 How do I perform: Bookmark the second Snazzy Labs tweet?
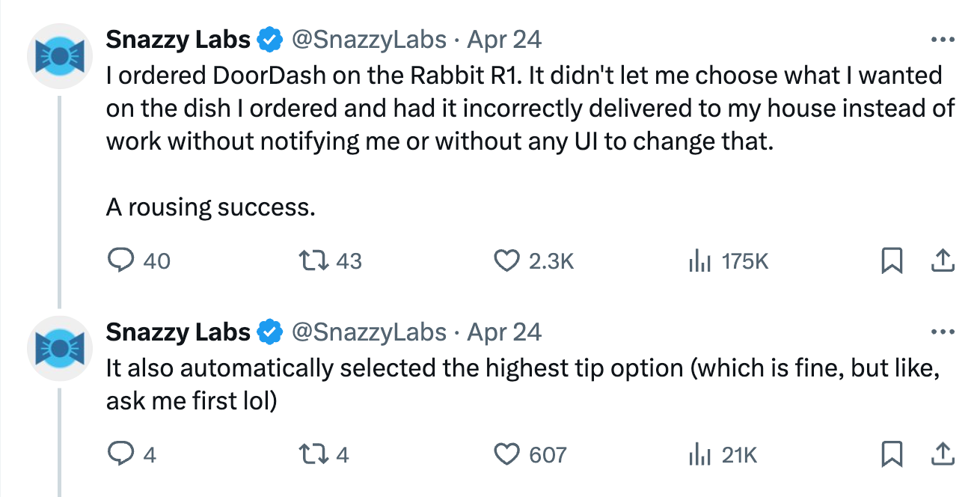point(890,454)
